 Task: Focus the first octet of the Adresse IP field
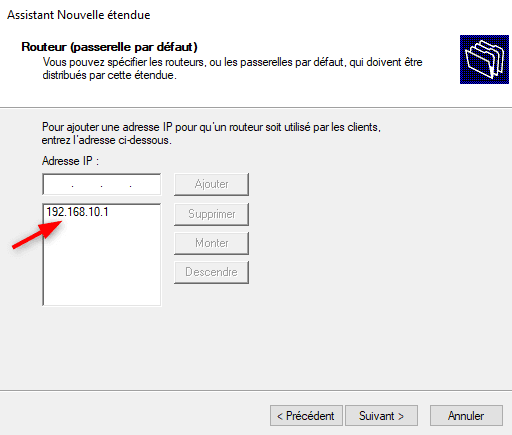tap(58, 184)
